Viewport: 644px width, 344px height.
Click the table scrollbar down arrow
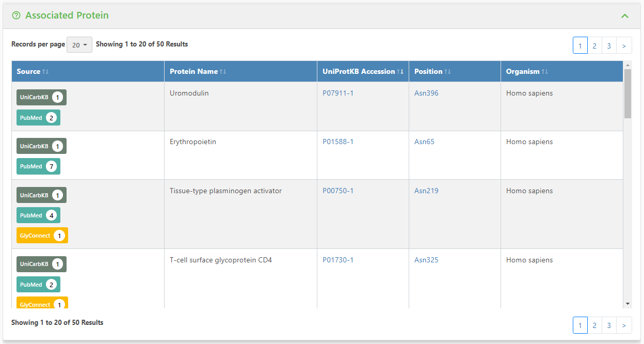[627, 304]
